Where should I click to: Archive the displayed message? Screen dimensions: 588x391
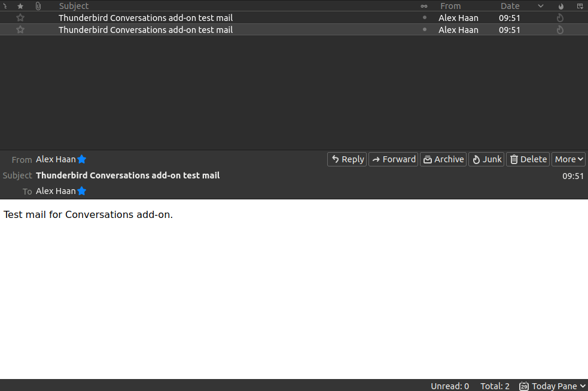click(443, 159)
